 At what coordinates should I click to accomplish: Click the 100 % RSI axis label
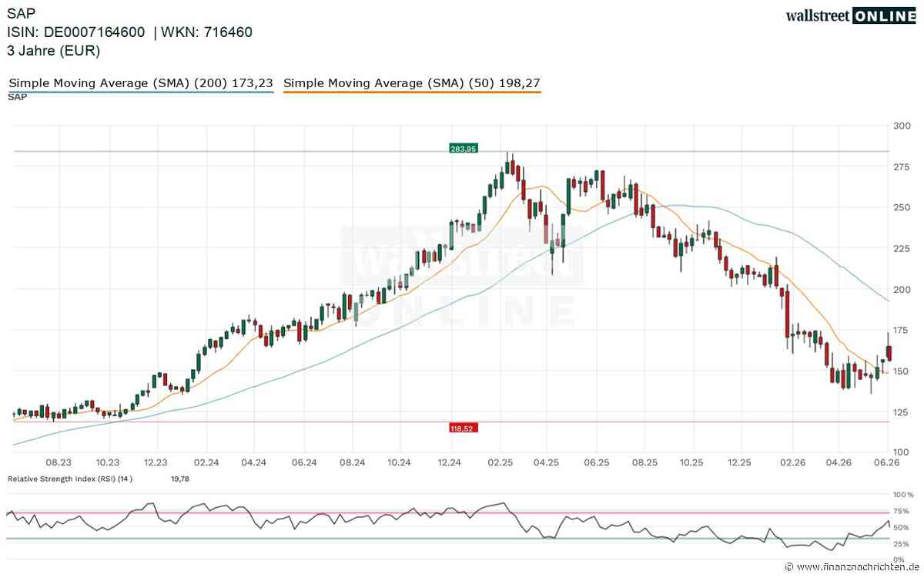(x=902, y=494)
